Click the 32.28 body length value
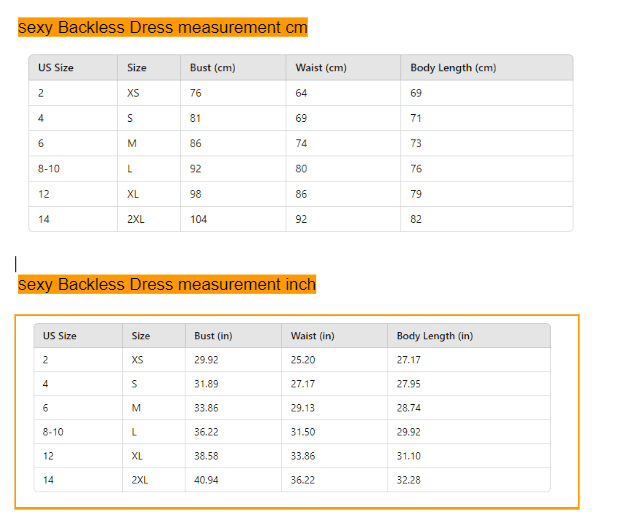Image resolution: width=624 pixels, height=518 pixels. coord(408,480)
